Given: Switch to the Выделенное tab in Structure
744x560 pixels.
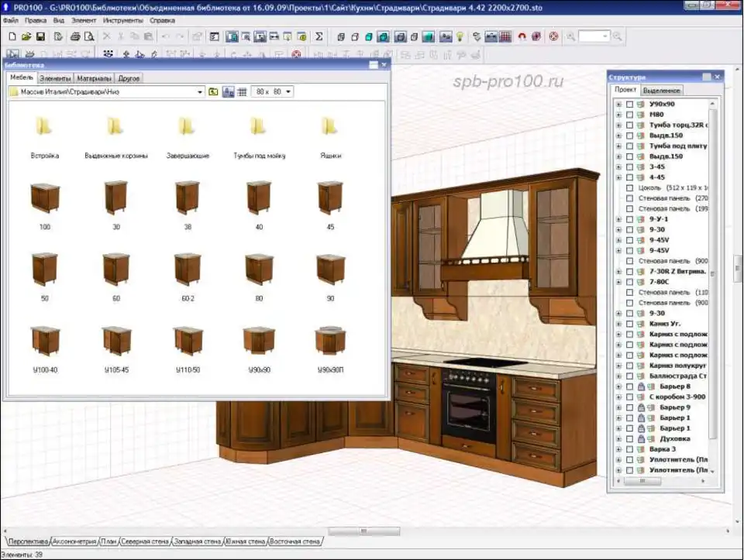Looking at the screenshot, I should point(661,90).
